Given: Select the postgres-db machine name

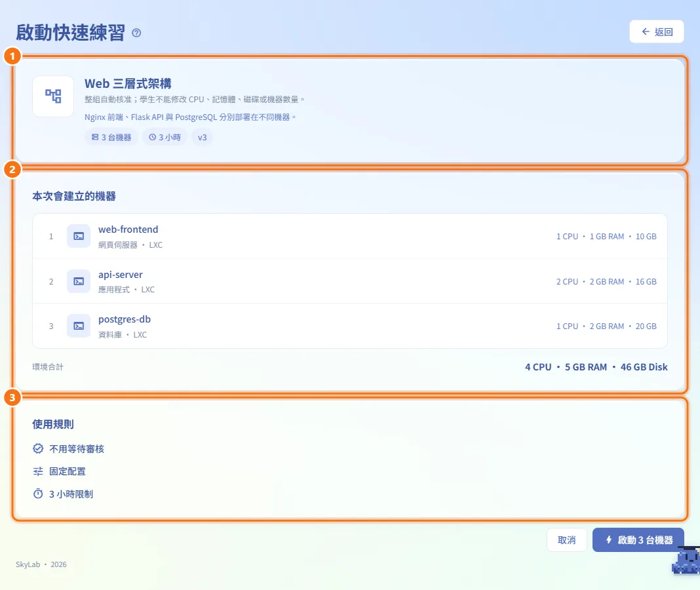Looking at the screenshot, I should tap(125, 319).
